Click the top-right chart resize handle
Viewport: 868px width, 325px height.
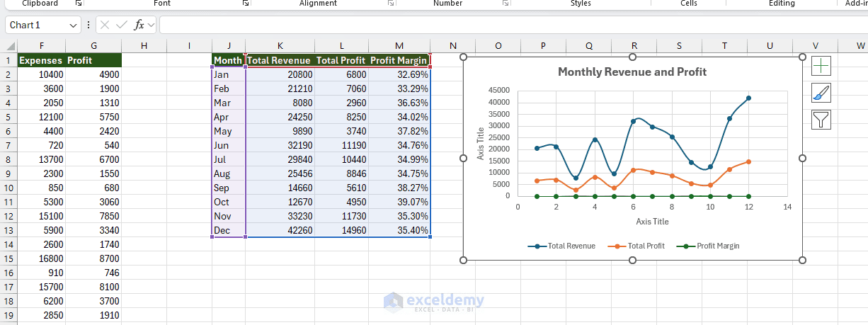[802, 57]
